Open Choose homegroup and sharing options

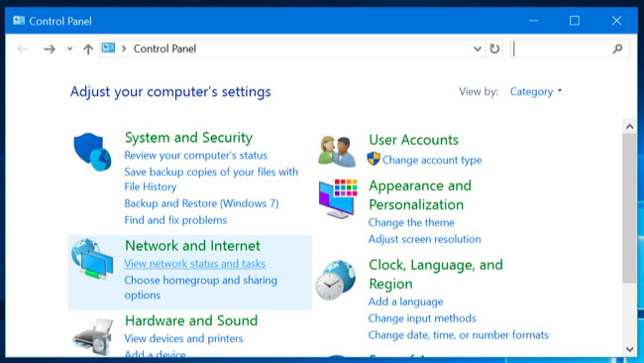pyautogui.click(x=201, y=288)
